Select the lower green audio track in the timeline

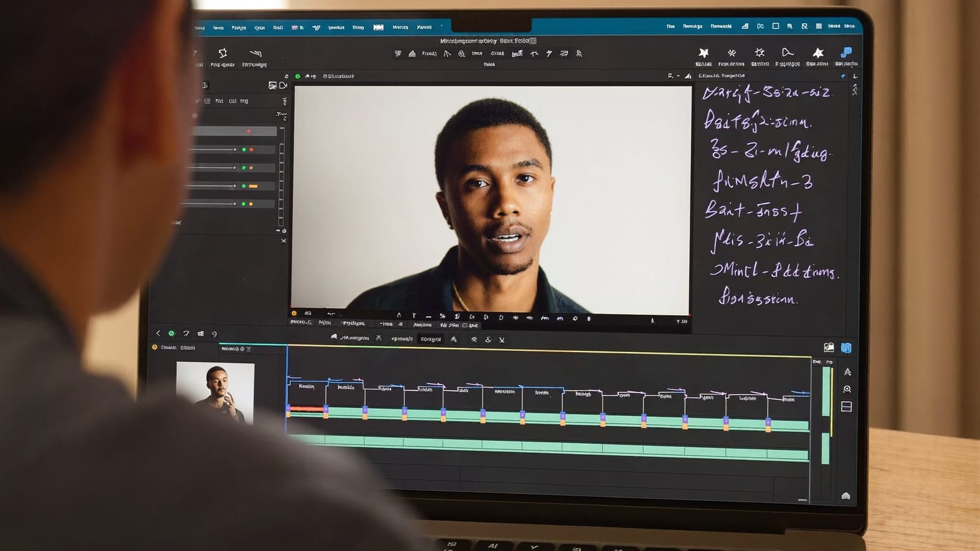pos(549,447)
